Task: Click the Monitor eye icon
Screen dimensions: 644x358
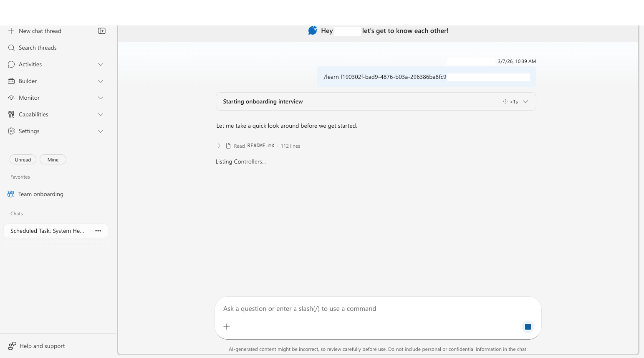Action: click(11, 98)
